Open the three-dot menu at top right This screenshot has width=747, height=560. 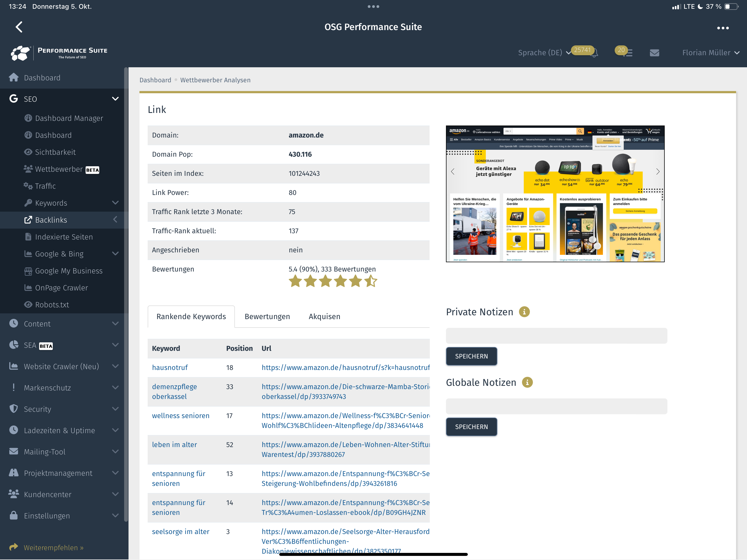(723, 28)
